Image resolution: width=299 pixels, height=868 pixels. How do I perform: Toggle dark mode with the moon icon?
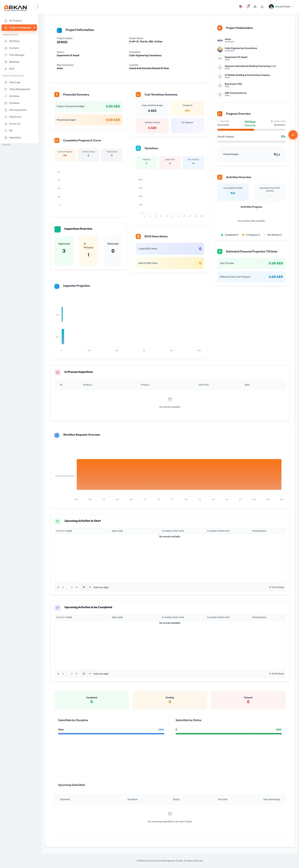coord(262,7)
